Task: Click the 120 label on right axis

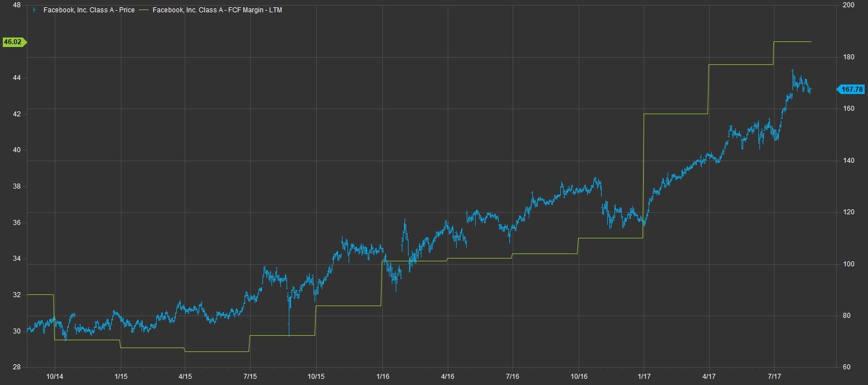Action: coord(848,213)
